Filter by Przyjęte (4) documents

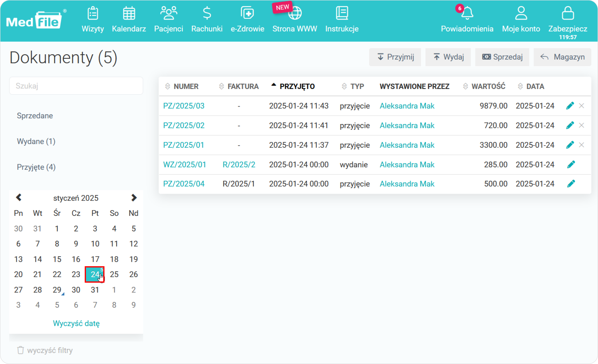pos(36,167)
